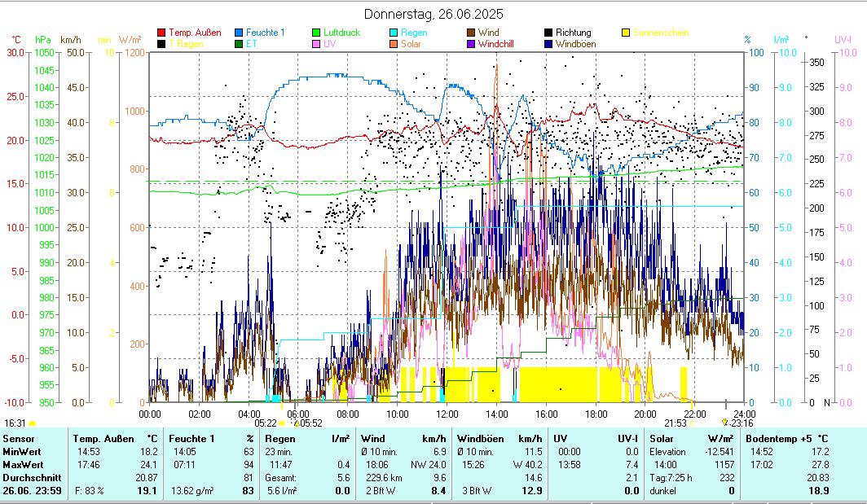
Task: Click the 12:00 time axis label
Action: click(x=447, y=414)
